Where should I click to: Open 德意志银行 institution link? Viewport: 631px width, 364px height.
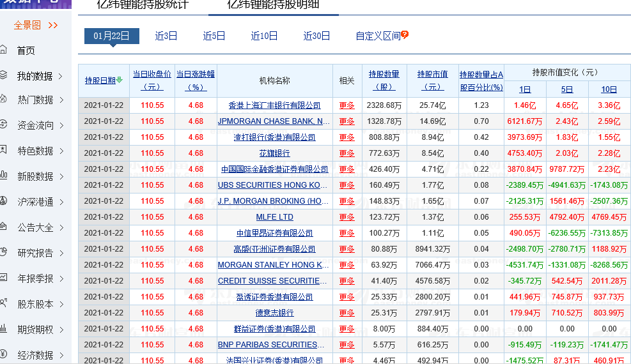click(x=274, y=313)
